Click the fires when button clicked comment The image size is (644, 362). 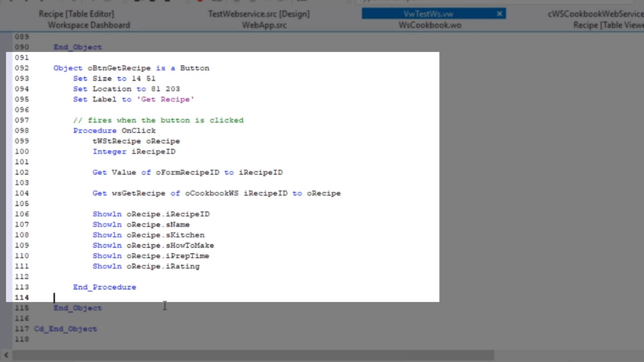coord(158,120)
